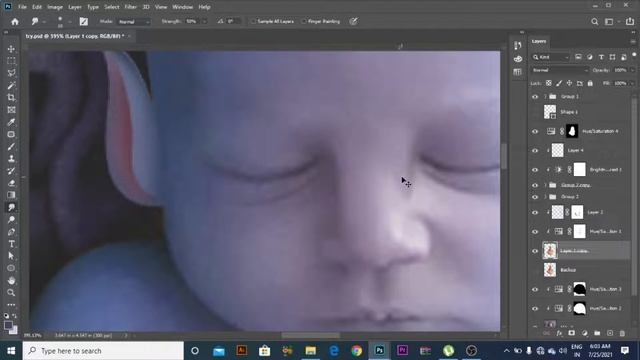This screenshot has width=640, height=360.
Task: Click the Windows taskbar search box
Action: 103,351
